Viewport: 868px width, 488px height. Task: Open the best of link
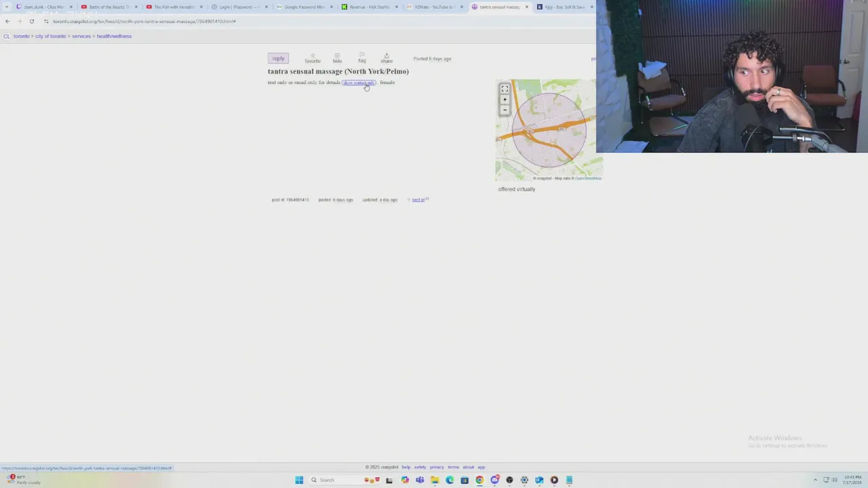pyautogui.click(x=418, y=200)
